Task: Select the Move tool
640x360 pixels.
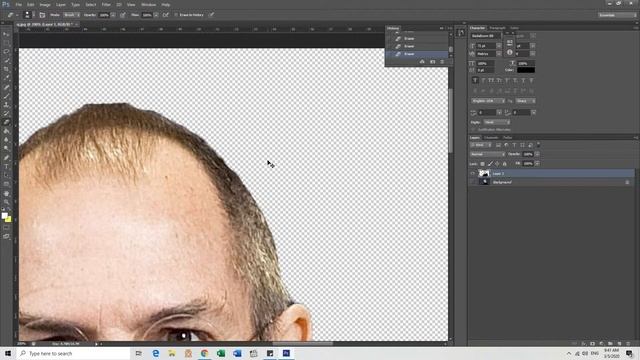Action: tap(6, 34)
